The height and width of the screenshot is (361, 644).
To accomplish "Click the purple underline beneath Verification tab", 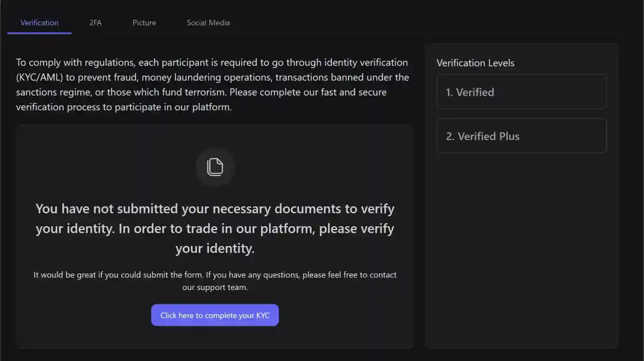I will (39, 33).
